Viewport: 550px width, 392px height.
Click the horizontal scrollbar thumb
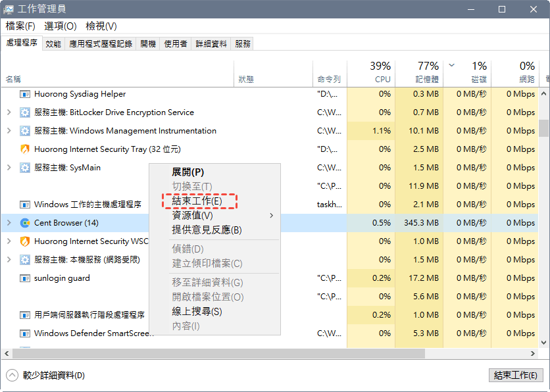[218, 353]
